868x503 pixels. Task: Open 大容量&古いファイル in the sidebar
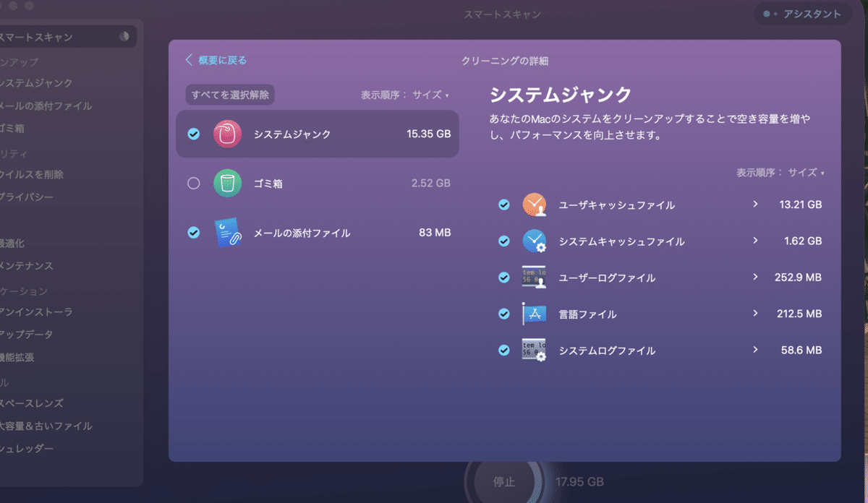coord(46,426)
